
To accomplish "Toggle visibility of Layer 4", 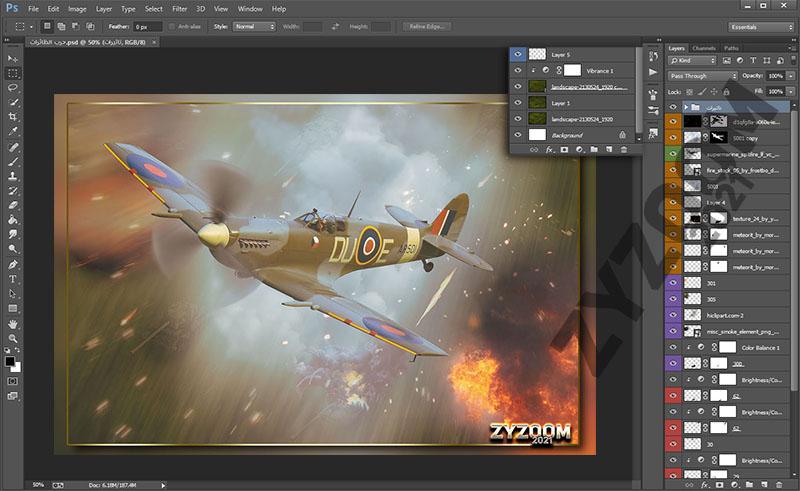I will [x=673, y=202].
